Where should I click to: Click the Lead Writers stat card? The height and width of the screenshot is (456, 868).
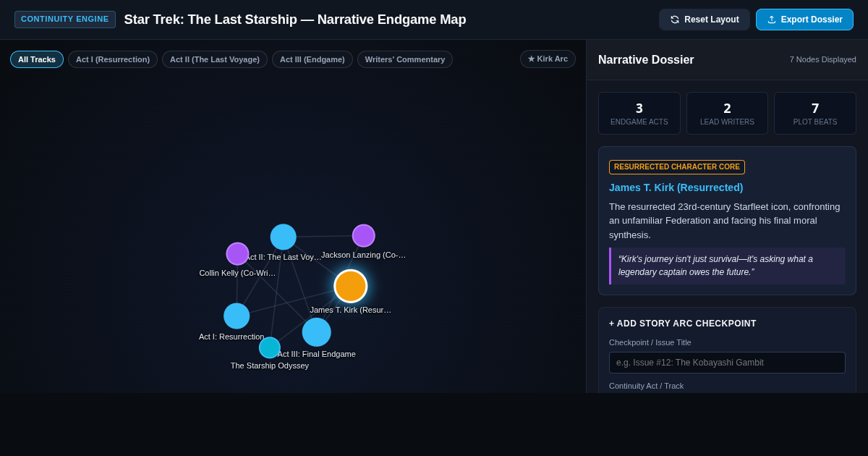click(727, 113)
